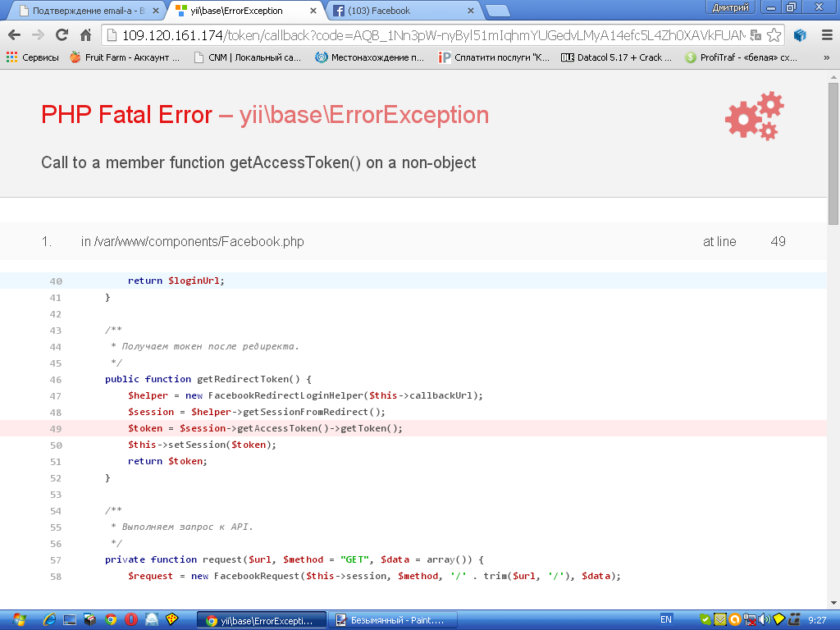
Task: Click the $this->setSession($token) line
Action: point(202,445)
